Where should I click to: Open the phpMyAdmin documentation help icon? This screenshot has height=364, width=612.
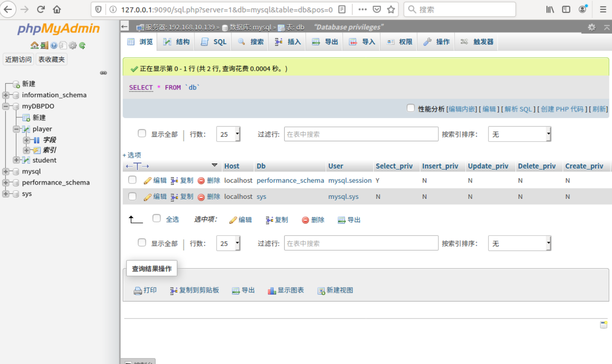54,45
